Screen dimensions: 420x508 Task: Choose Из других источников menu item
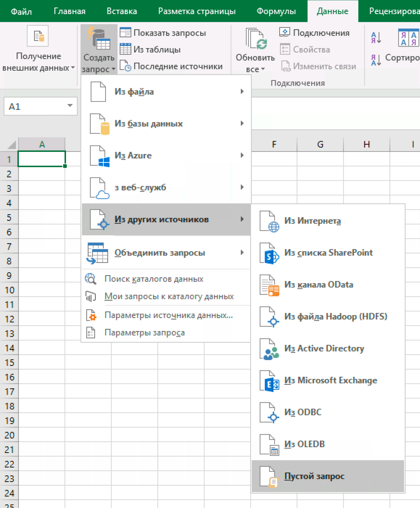(166, 219)
